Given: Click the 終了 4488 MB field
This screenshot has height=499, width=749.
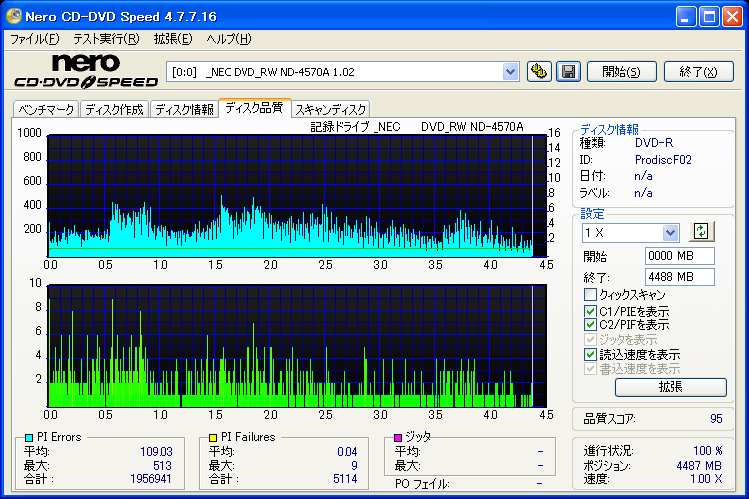Looking at the screenshot, I should [x=679, y=277].
